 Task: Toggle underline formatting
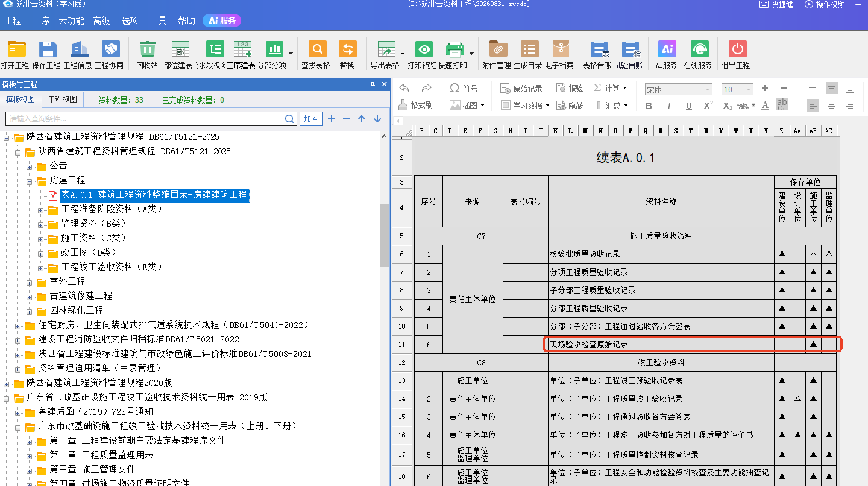click(689, 106)
